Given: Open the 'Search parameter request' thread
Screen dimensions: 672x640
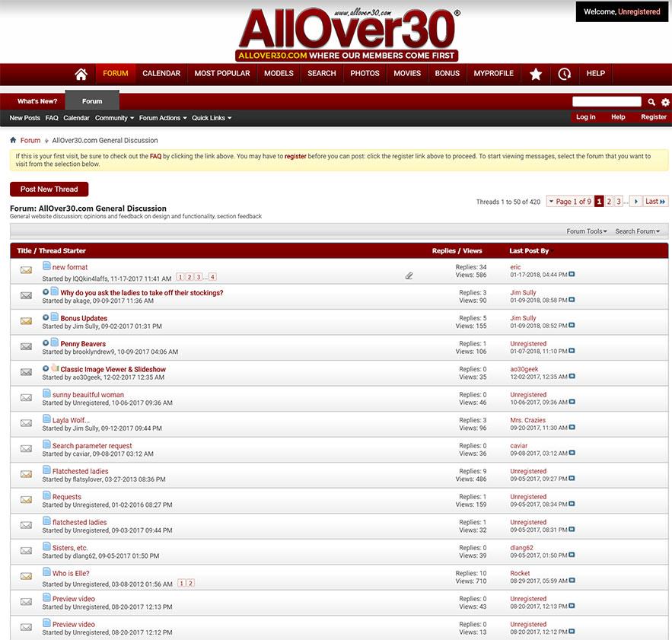Looking at the screenshot, I should [92, 446].
